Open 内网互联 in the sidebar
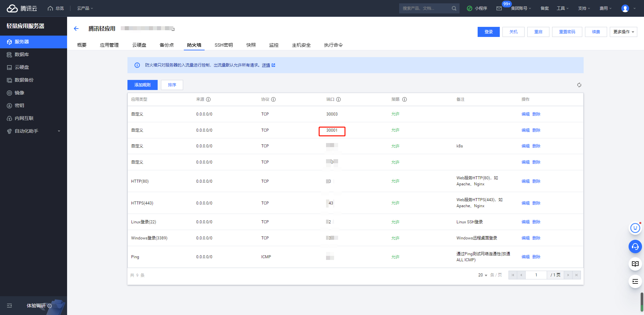This screenshot has width=644, height=315. pos(34,118)
